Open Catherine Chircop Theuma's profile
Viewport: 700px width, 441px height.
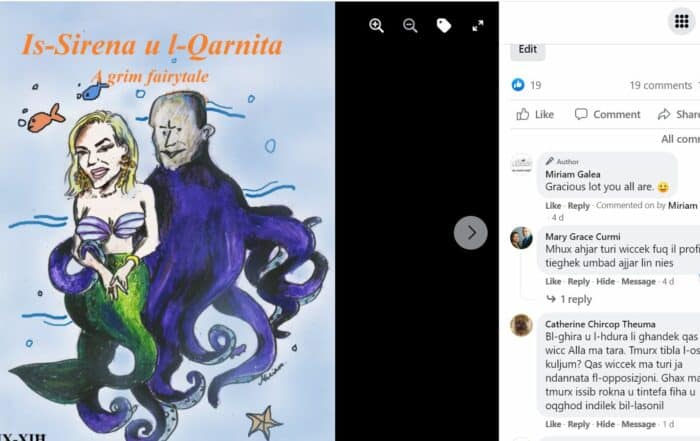[x=600, y=324]
